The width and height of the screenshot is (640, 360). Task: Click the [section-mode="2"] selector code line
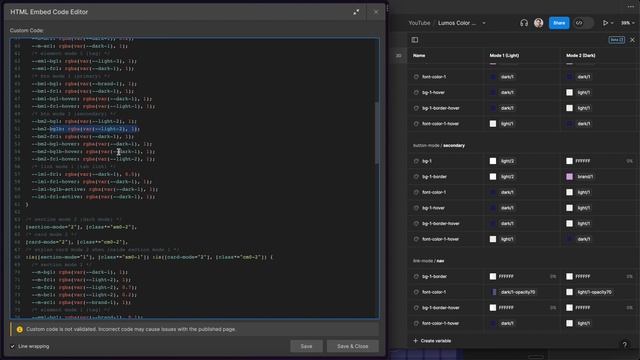[x=82, y=227]
